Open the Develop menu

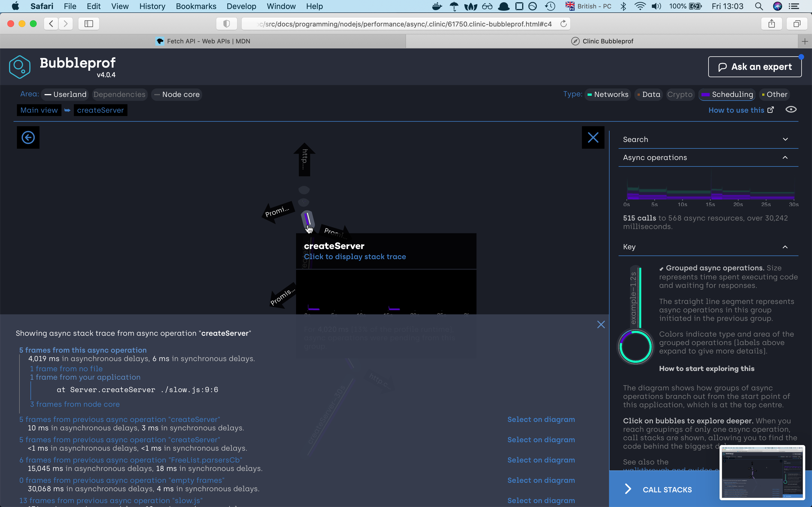click(241, 6)
